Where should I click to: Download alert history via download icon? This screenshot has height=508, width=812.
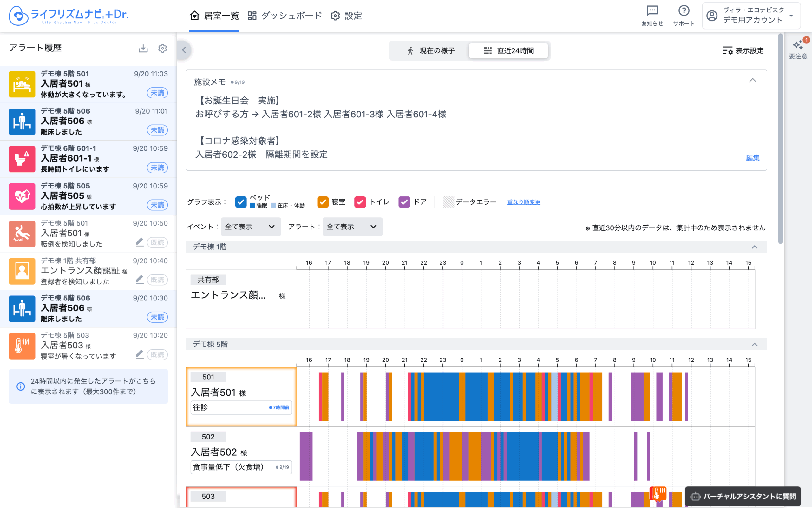point(143,48)
